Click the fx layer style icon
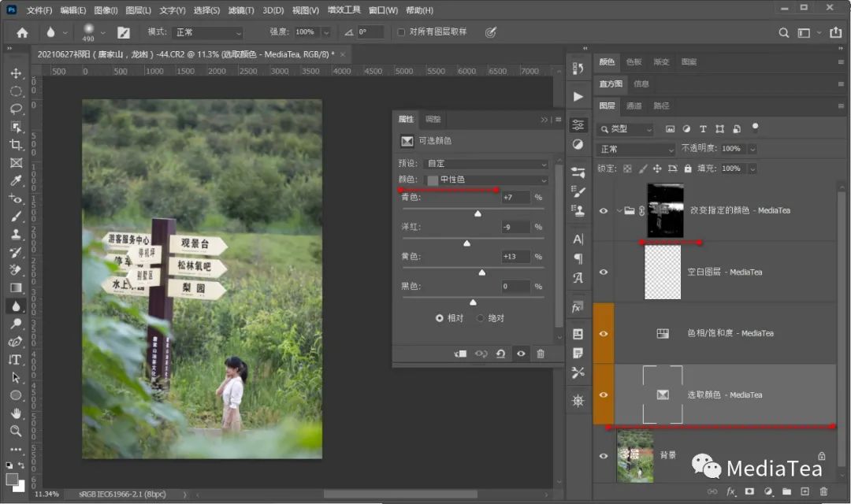 tap(731, 491)
